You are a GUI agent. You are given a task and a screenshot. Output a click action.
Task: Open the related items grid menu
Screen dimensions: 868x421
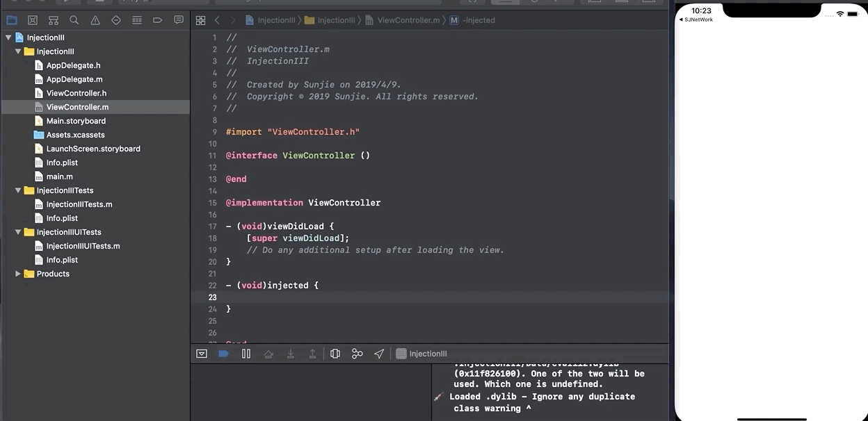point(200,20)
